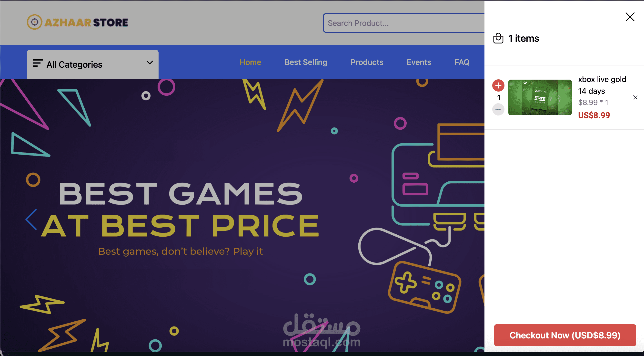The image size is (644, 356).
Task: Focus the Search Product field
Action: [x=404, y=23]
